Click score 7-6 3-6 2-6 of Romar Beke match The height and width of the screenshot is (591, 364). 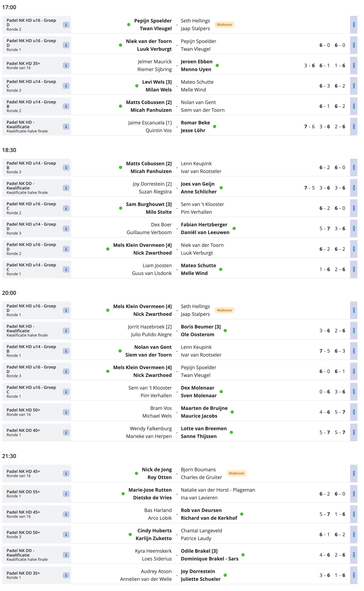[x=324, y=127]
